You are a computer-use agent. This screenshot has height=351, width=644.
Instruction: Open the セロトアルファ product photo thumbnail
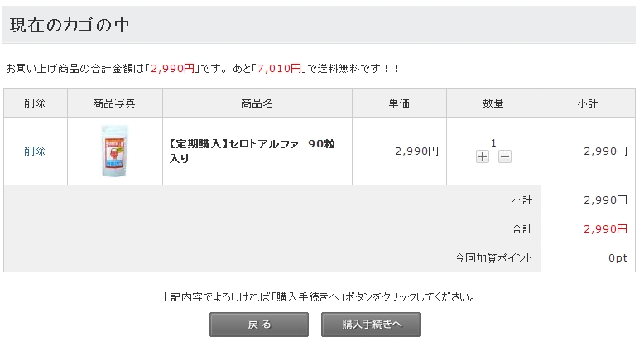(x=114, y=151)
